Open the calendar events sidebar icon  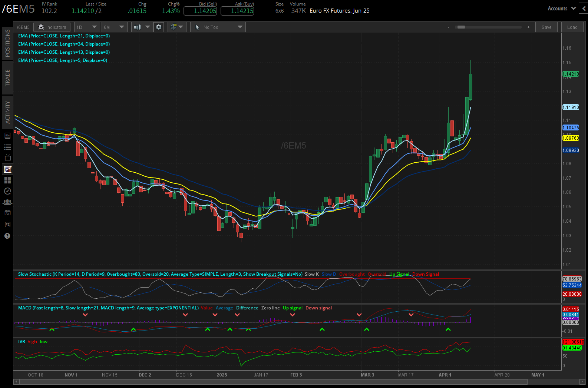tap(7, 213)
